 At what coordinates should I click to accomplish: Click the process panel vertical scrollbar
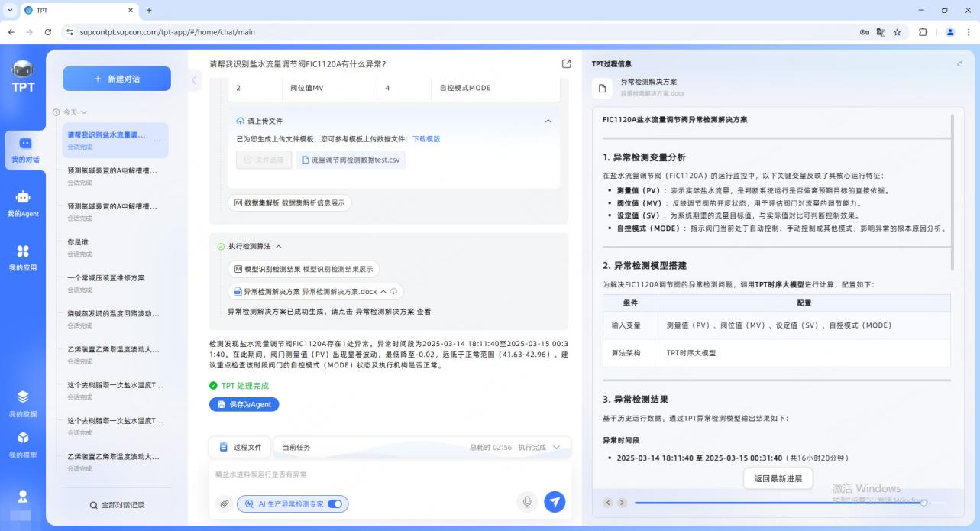(x=952, y=193)
